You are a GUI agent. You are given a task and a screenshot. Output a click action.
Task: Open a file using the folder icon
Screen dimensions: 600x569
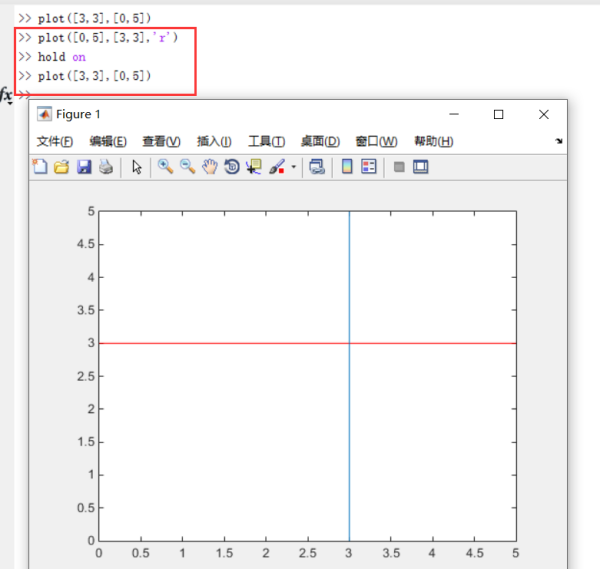pyautogui.click(x=61, y=167)
